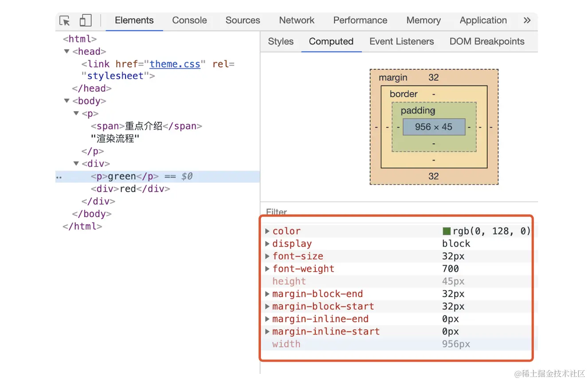This screenshot has width=588, height=381.
Task: Click the Filter input field
Action: pos(399,212)
